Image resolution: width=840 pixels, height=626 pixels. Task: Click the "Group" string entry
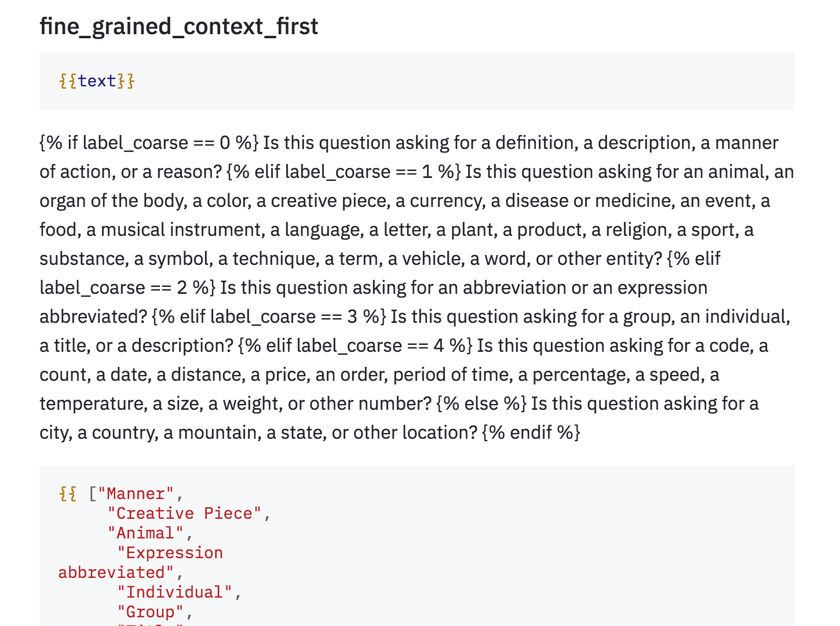(151, 612)
